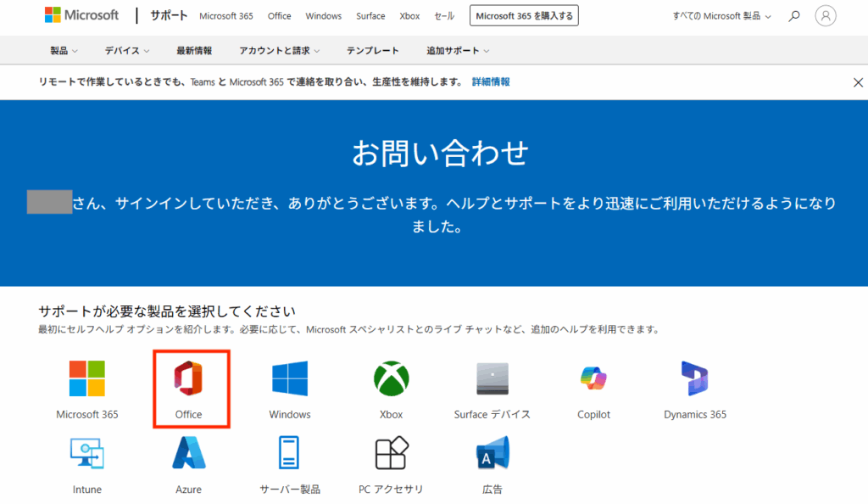
Task: Choose the Copilot product icon
Action: coord(593,378)
